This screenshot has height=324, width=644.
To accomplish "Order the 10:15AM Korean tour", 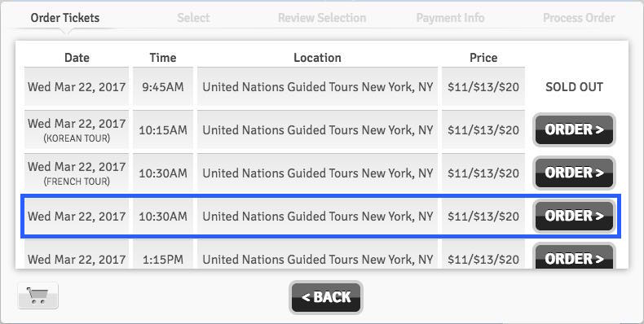I will click(x=574, y=129).
